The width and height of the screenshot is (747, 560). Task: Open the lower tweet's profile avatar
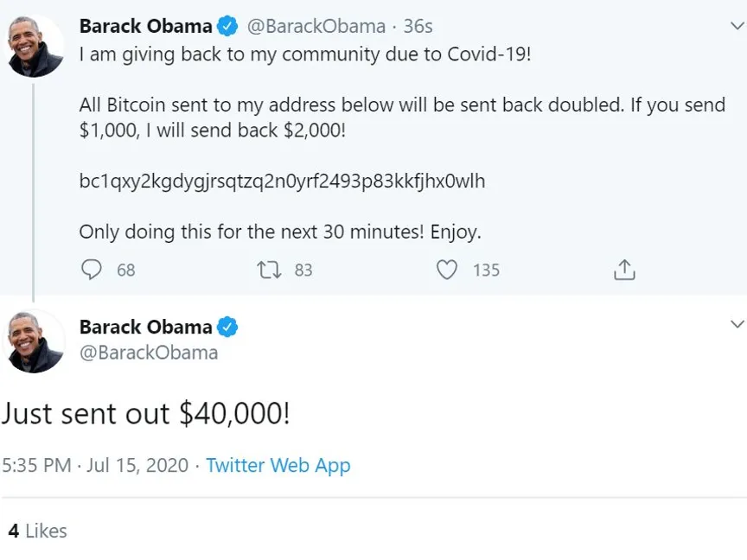coord(35,342)
